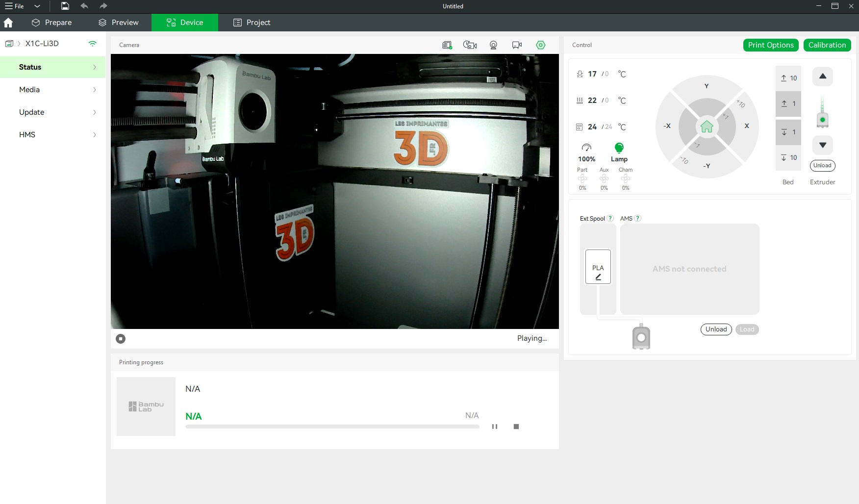The width and height of the screenshot is (859, 504).
Task: Lower the bed by 10
Action: coord(788,158)
